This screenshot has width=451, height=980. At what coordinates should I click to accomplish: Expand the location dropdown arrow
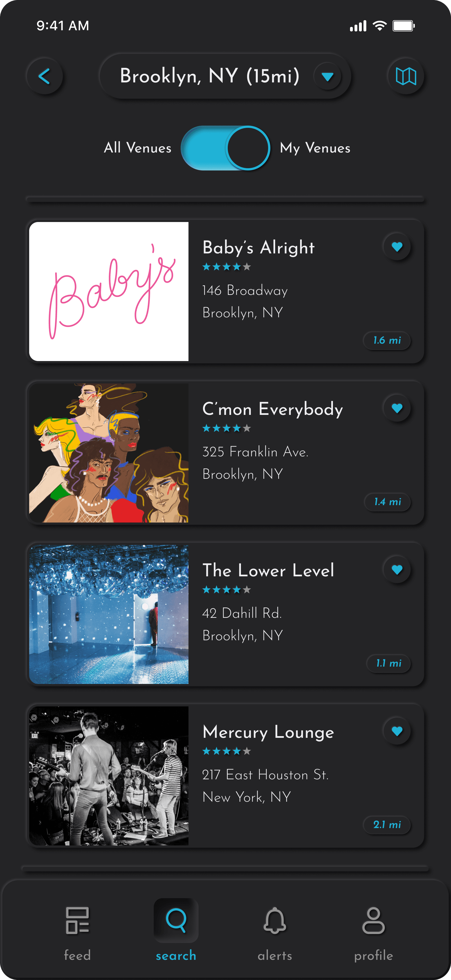click(x=327, y=77)
